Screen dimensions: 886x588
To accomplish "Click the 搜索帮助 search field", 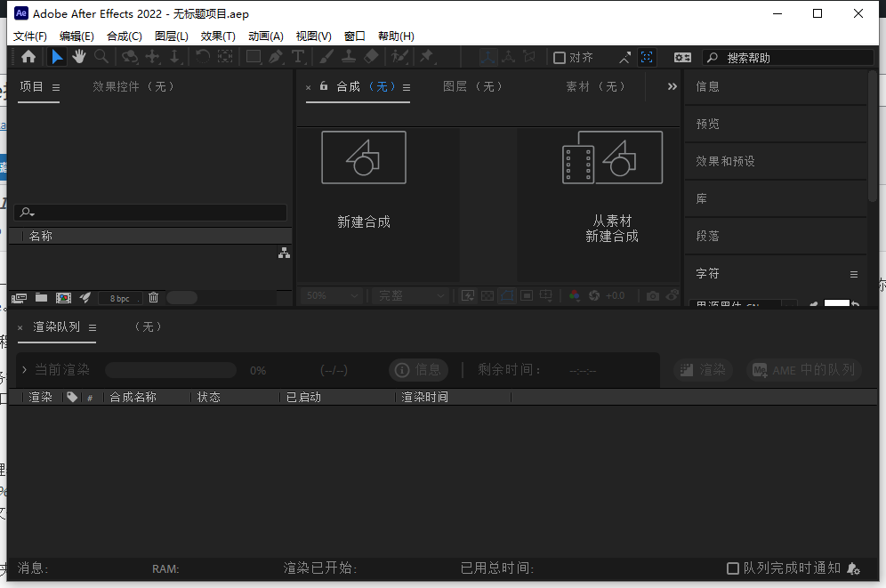I will [787, 58].
